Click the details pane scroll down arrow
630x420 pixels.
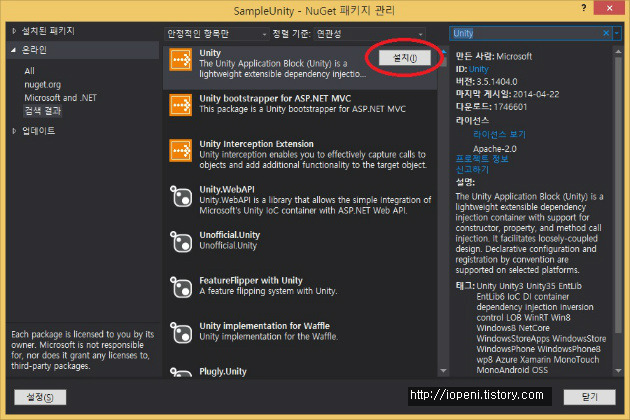618,371
